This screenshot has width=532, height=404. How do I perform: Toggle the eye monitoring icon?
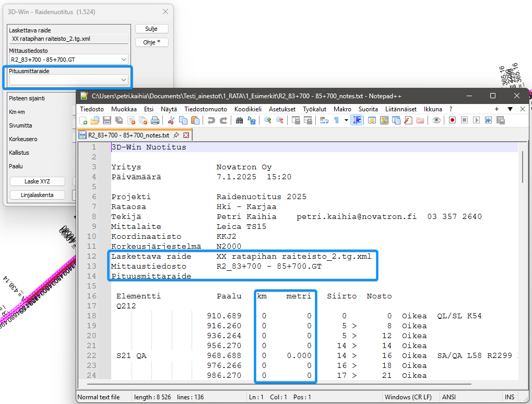436,120
